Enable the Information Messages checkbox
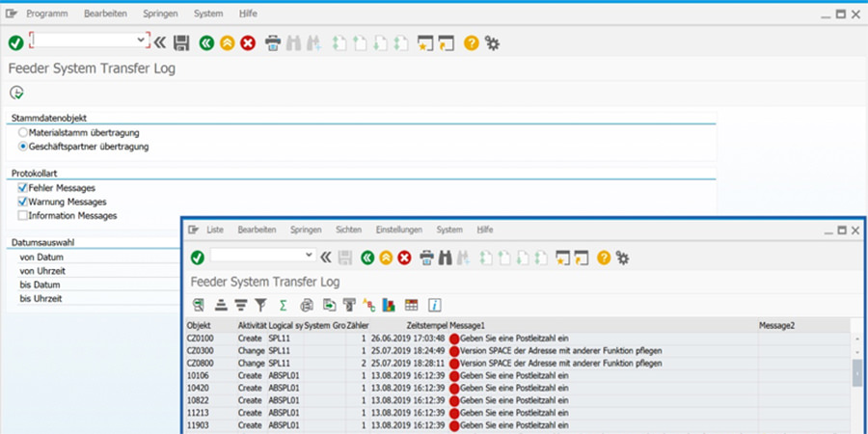Image resolution: width=868 pixels, height=434 pixels. [x=23, y=215]
